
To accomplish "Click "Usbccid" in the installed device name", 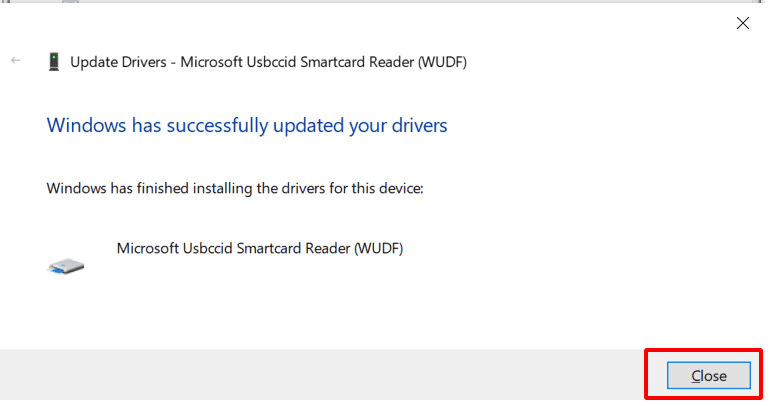I will click(x=207, y=248).
